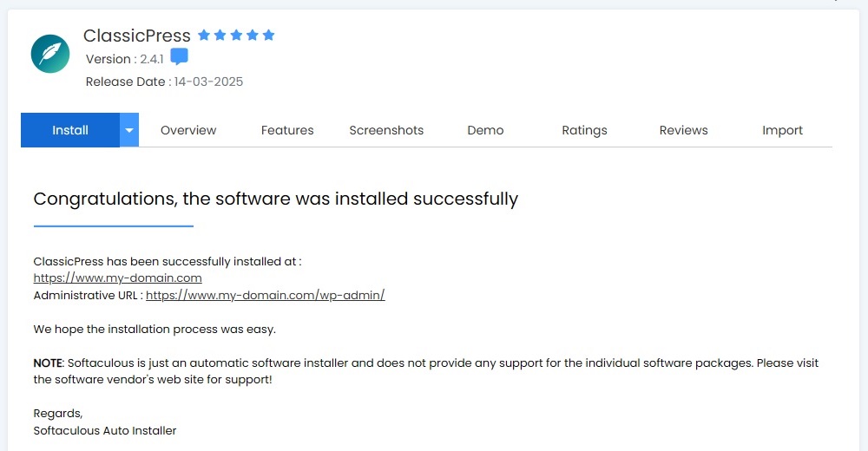Open the changelog speech bubble icon beside Version
Viewport: 868px width, 451px height.
pyautogui.click(x=179, y=58)
